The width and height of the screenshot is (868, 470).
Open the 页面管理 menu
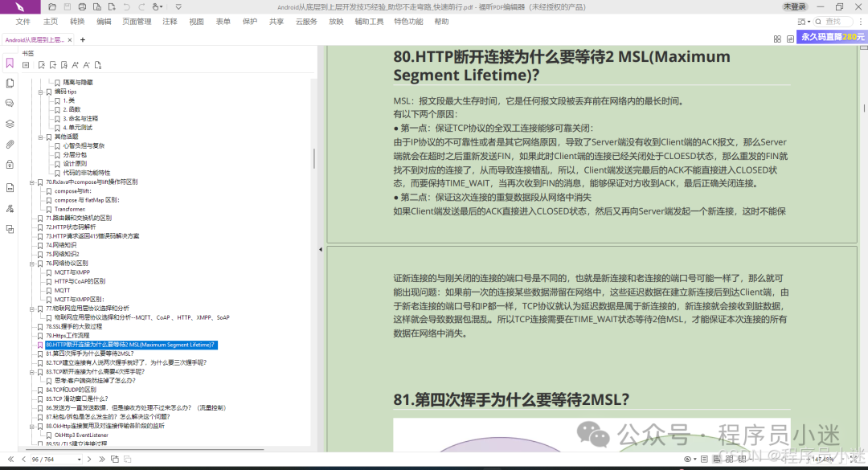pyautogui.click(x=137, y=22)
